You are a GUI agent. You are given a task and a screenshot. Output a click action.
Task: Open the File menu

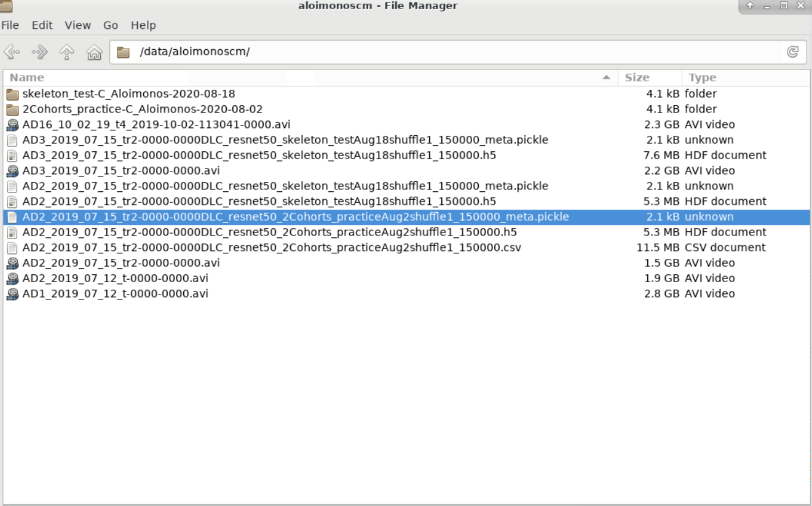click(10, 25)
